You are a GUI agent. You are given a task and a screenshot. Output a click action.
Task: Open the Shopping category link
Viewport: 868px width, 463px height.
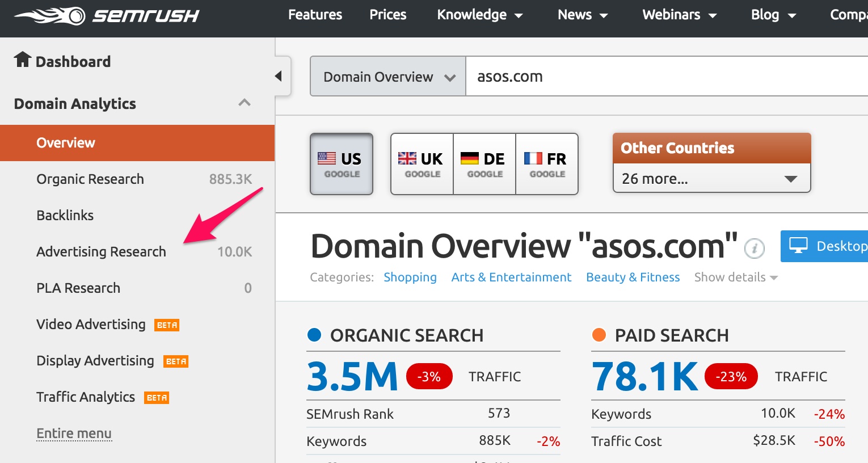pyautogui.click(x=410, y=277)
